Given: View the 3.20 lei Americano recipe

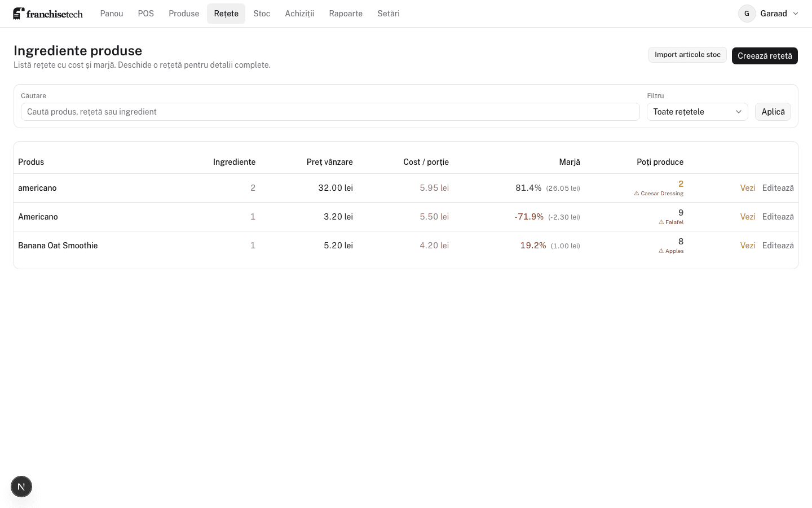Looking at the screenshot, I should [748, 217].
